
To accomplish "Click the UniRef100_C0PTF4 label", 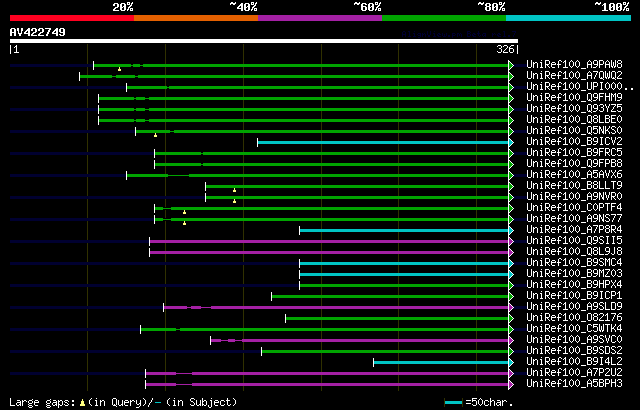I will [x=574, y=208].
